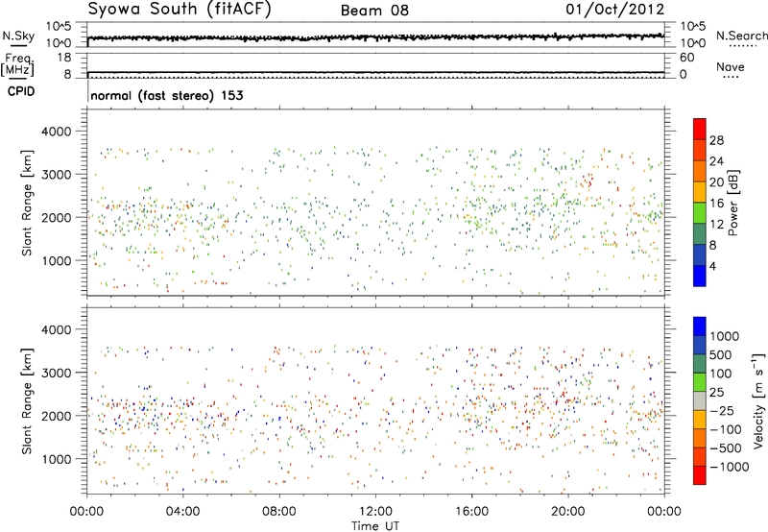Click the '-25' label on Velocity colorbar
Image resolution: width=768 pixels, height=532 pixels.
click(722, 410)
